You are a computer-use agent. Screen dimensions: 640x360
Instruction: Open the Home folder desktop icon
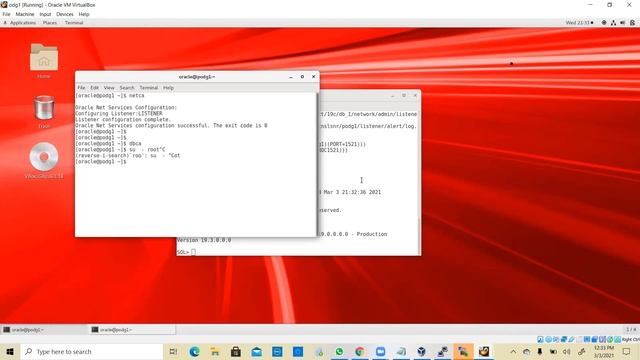point(44,58)
